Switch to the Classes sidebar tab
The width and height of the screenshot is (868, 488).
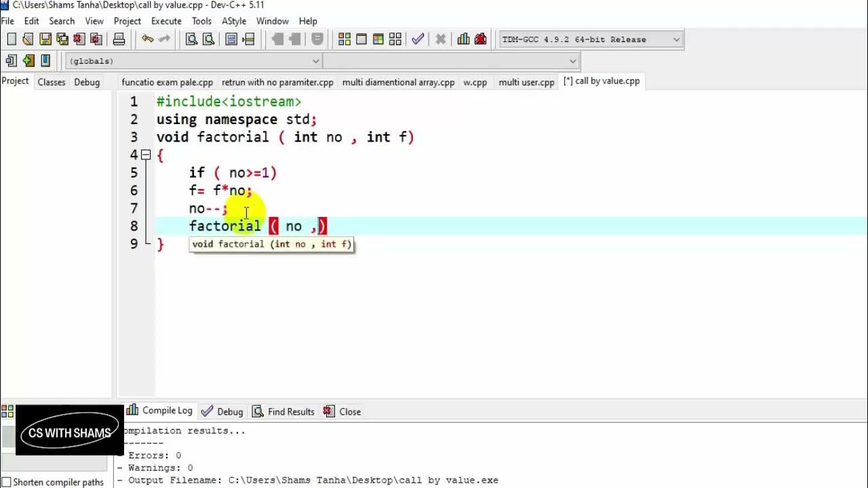[52, 82]
